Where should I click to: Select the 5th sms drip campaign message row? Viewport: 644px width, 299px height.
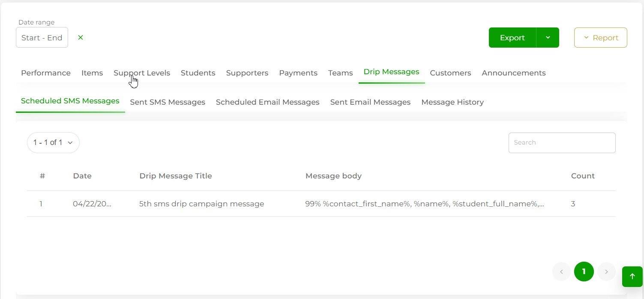201,204
